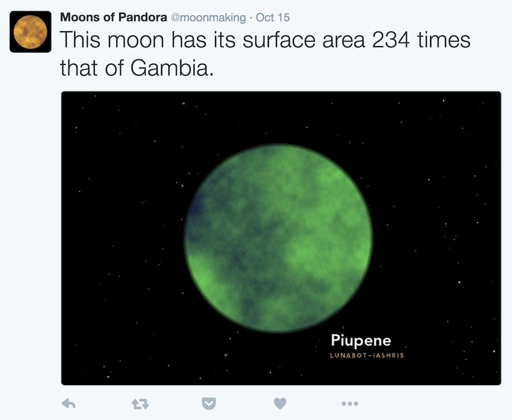Click the number 234 in tweet text

[x=391, y=40]
